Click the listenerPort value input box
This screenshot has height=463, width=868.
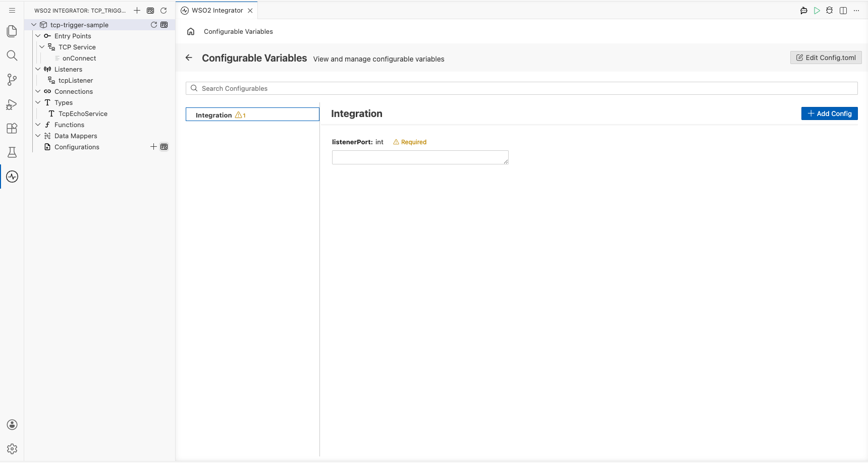click(420, 157)
